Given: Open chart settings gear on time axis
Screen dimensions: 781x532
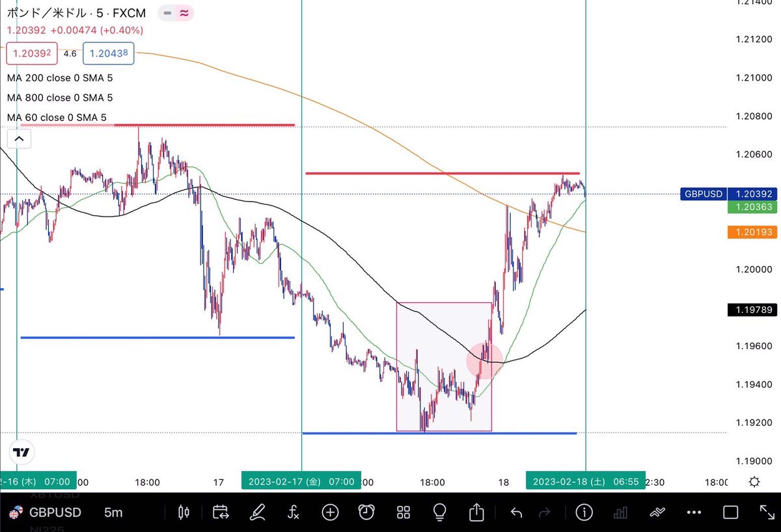Looking at the screenshot, I should [754, 482].
